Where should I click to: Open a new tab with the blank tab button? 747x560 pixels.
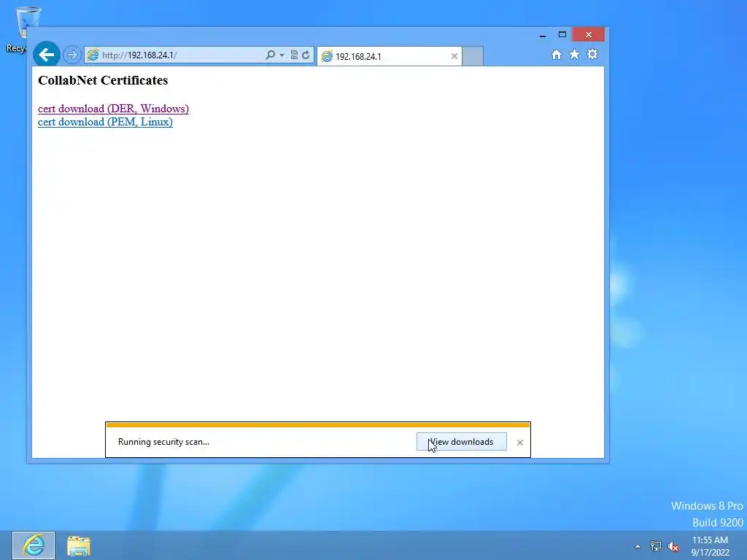point(473,56)
